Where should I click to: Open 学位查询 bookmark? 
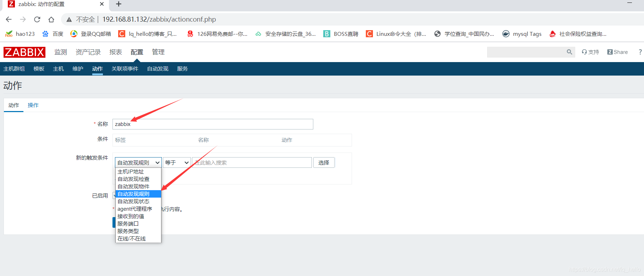(464, 34)
